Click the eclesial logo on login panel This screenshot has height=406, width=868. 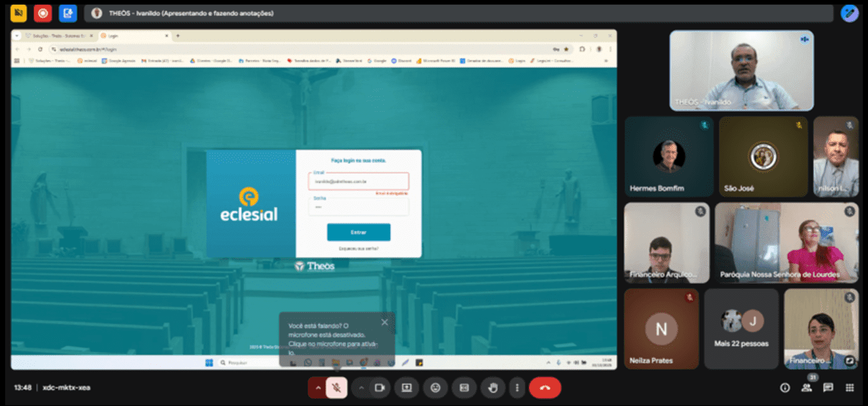(x=249, y=204)
